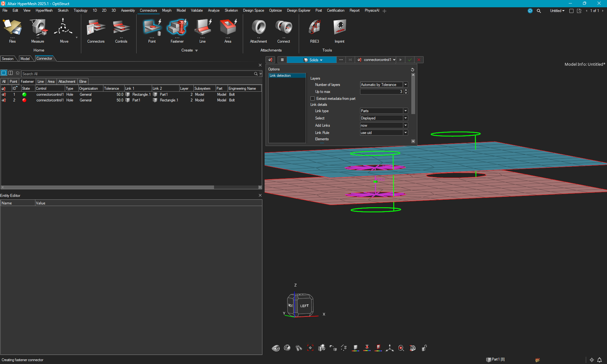Expand the Create group arrow in ribbon
Image resolution: width=607 pixels, height=364 pixels.
[196, 51]
